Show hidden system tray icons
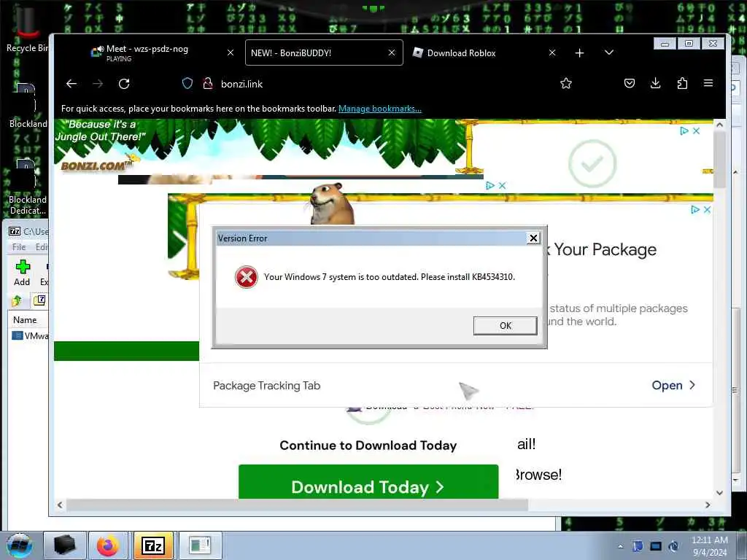The height and width of the screenshot is (560, 747). (620, 546)
